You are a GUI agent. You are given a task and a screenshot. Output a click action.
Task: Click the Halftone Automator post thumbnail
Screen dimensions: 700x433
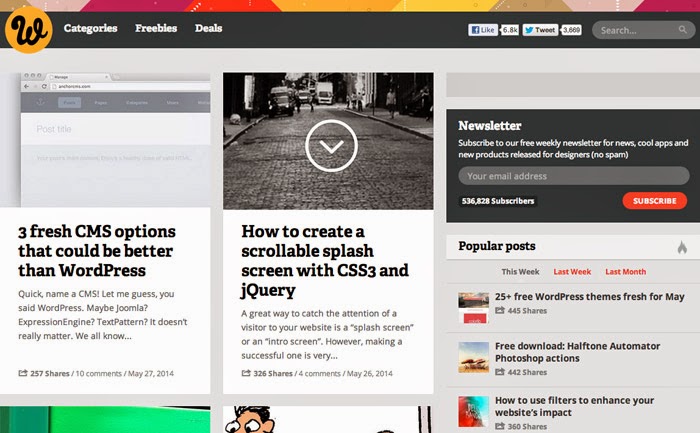pyautogui.click(x=472, y=357)
